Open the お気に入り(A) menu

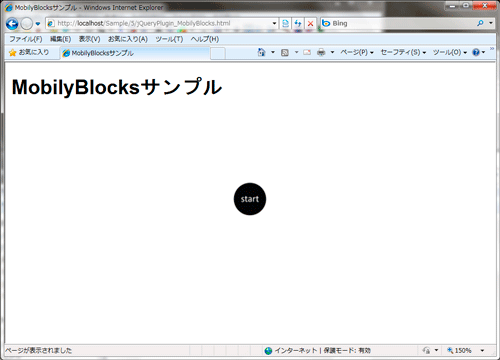(128, 39)
